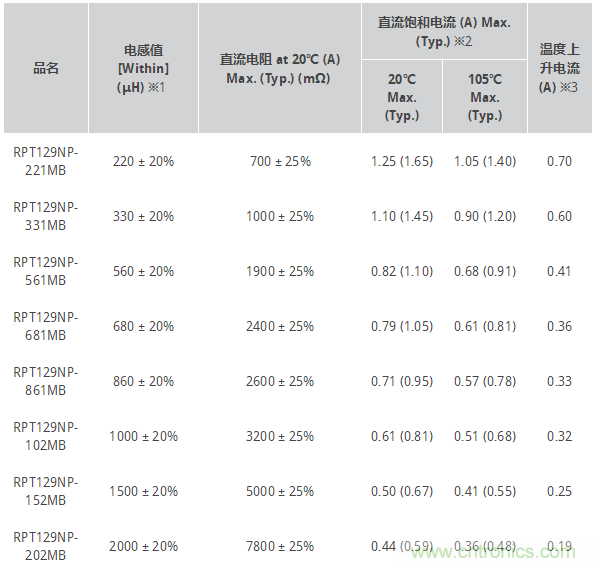The image size is (595, 567).
Task: Click product name RPT129NP-202MB
Action: click(46, 547)
